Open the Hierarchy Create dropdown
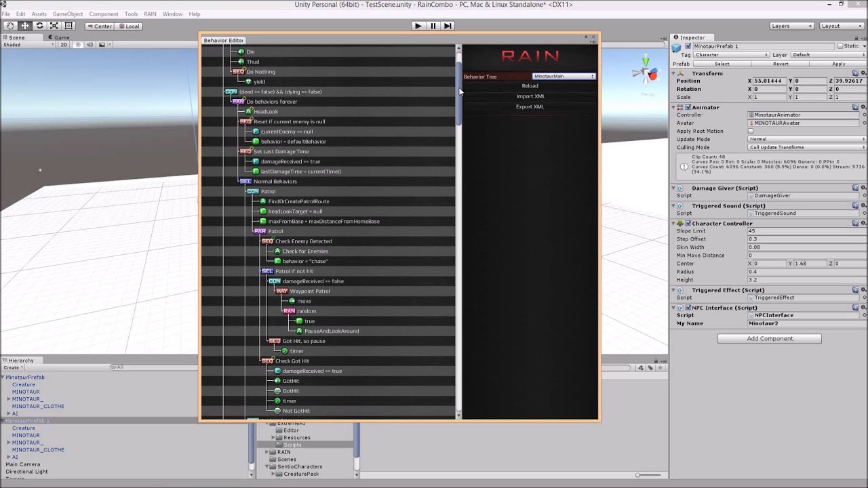 tap(13, 367)
